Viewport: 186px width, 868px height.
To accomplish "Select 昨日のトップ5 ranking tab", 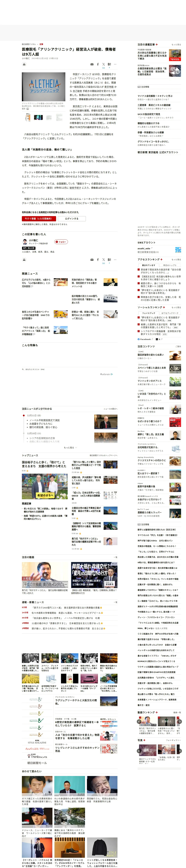I will (x=170, y=265).
